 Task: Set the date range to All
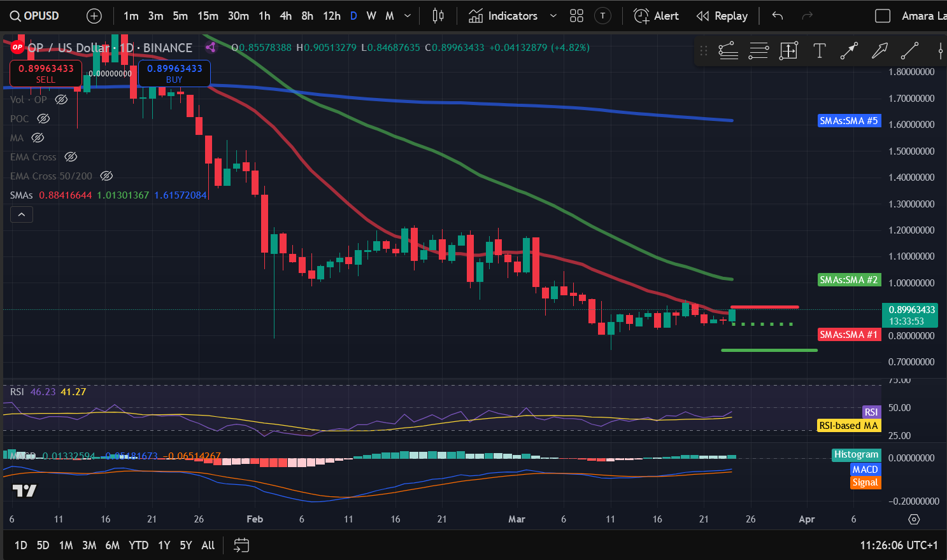point(208,545)
